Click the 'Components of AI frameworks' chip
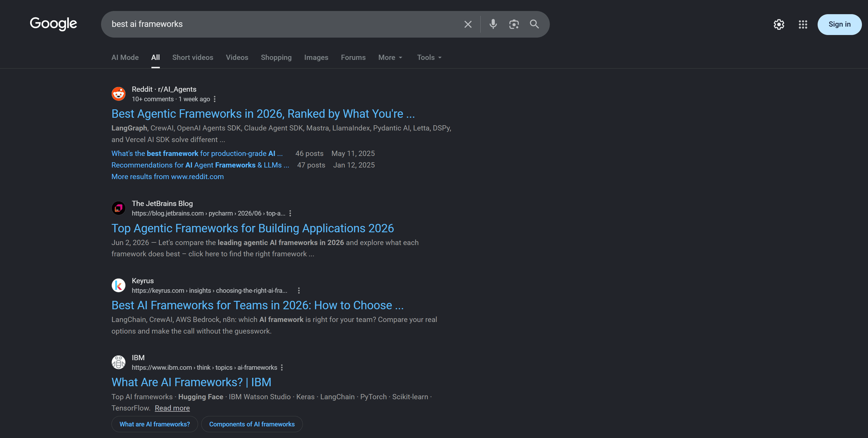Viewport: 868px width, 438px height. pyautogui.click(x=252, y=424)
